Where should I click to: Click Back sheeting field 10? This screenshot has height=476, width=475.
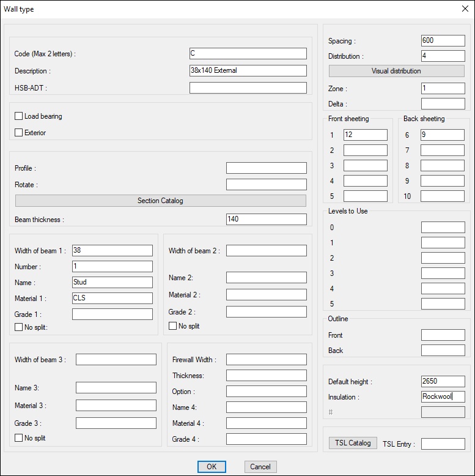(442, 196)
